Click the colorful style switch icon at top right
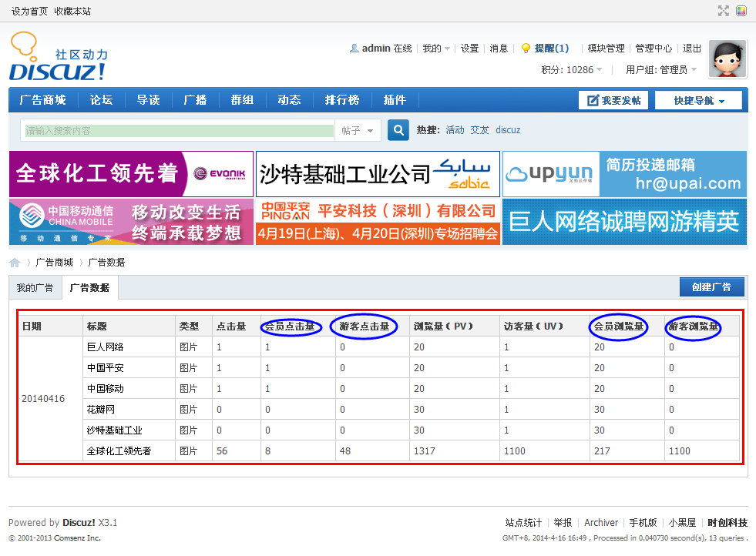The image size is (756, 556). click(741, 11)
